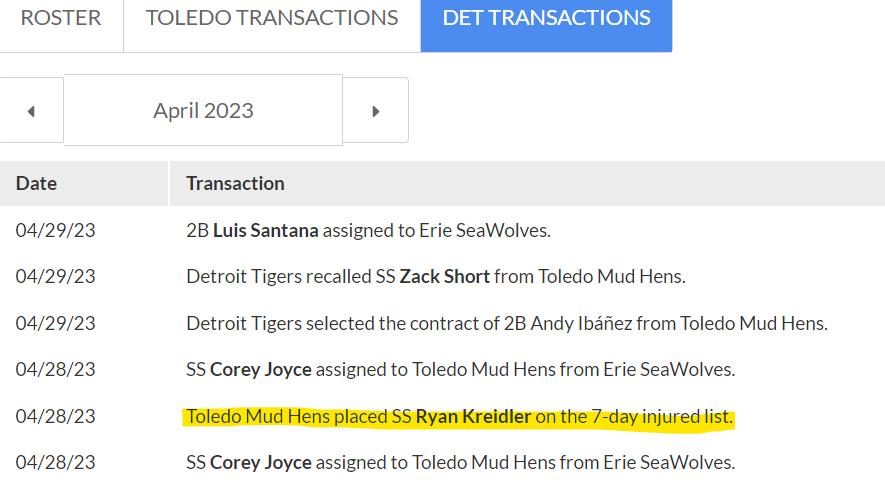
Task: Select the highlighted 7-day injured list transaction
Action: pyautogui.click(x=460, y=417)
